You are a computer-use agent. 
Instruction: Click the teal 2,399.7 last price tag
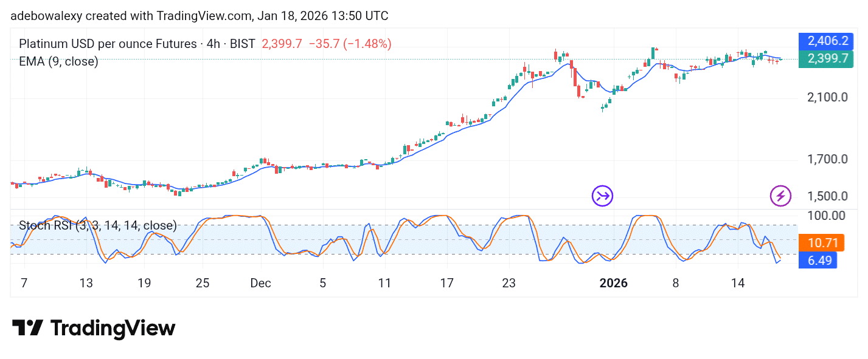click(825, 59)
